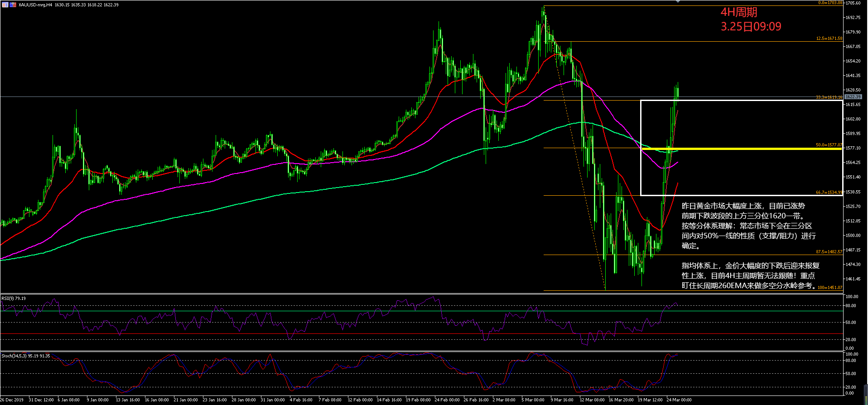
Task: Select Fibonacci label 100=1451.07
Action: click(x=830, y=288)
